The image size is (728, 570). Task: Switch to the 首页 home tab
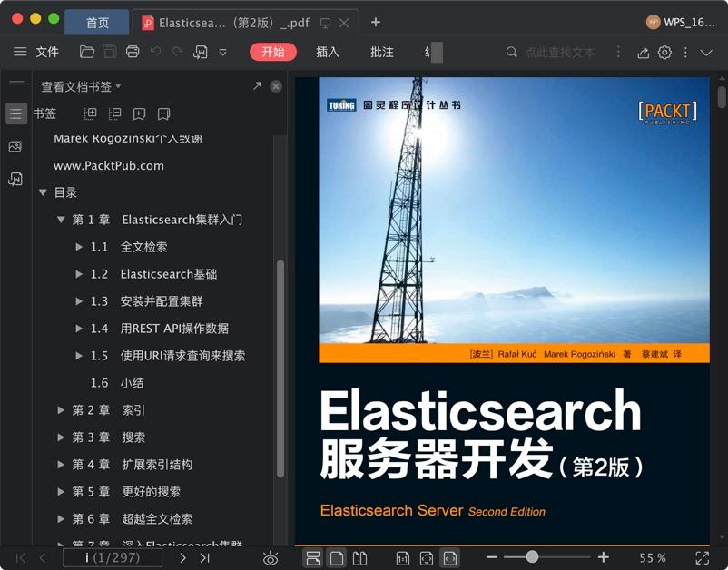(x=97, y=23)
